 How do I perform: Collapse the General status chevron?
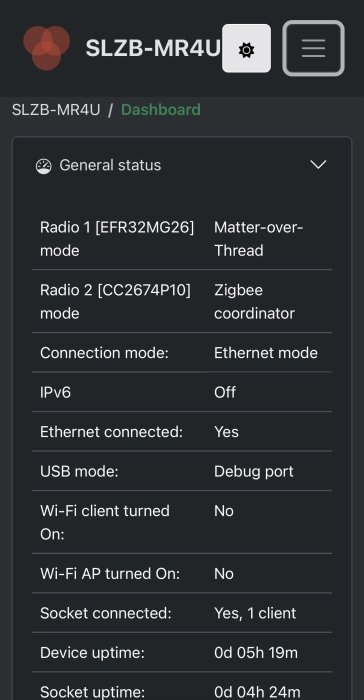[318, 165]
